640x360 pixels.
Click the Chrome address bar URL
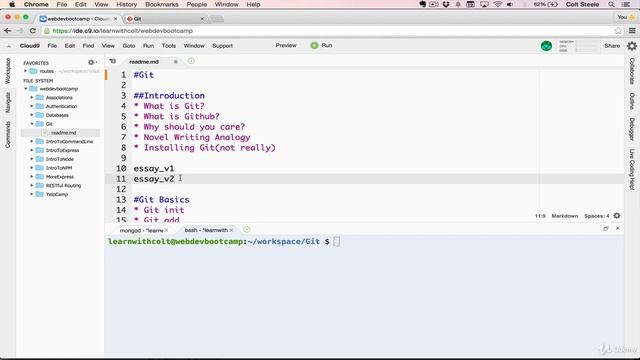[122, 31]
